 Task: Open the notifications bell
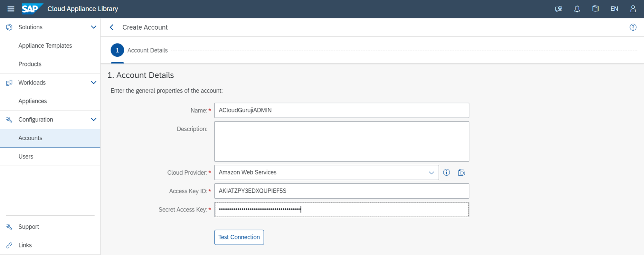tap(577, 9)
